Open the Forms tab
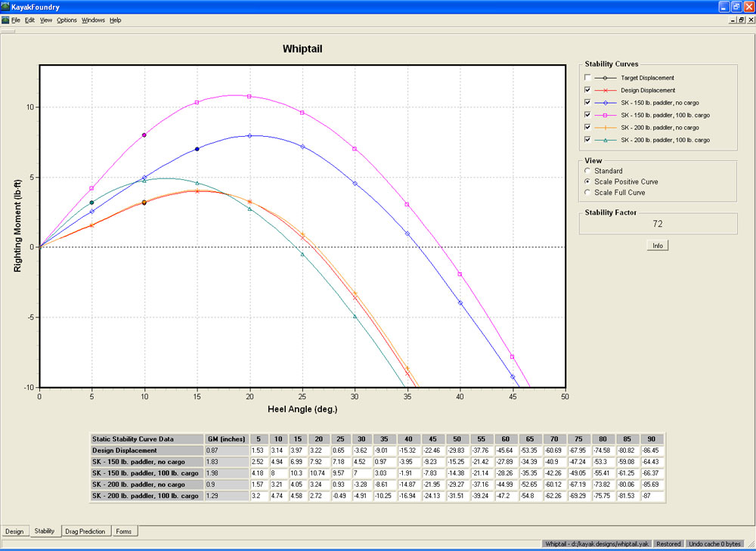756x551 pixels. (124, 531)
